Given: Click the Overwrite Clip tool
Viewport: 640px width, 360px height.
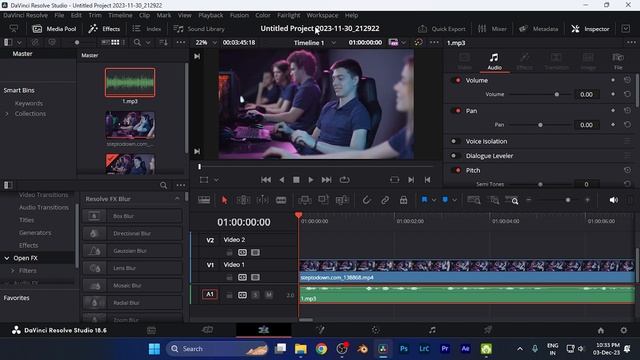Looking at the screenshot, I should [323, 200].
